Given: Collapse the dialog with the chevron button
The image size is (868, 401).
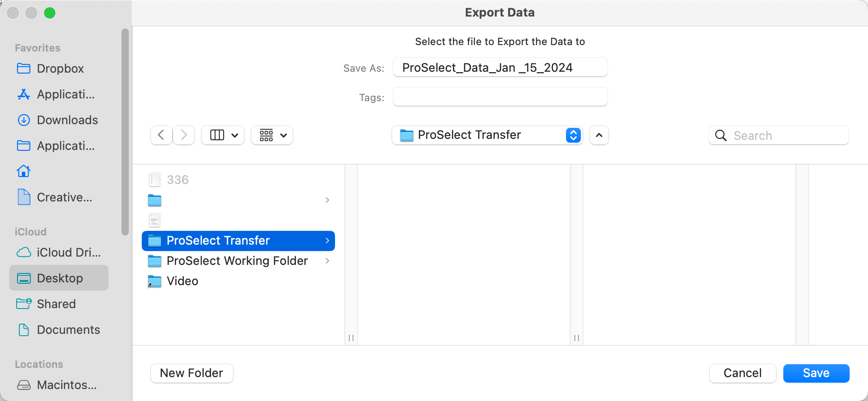Looking at the screenshot, I should (x=599, y=135).
